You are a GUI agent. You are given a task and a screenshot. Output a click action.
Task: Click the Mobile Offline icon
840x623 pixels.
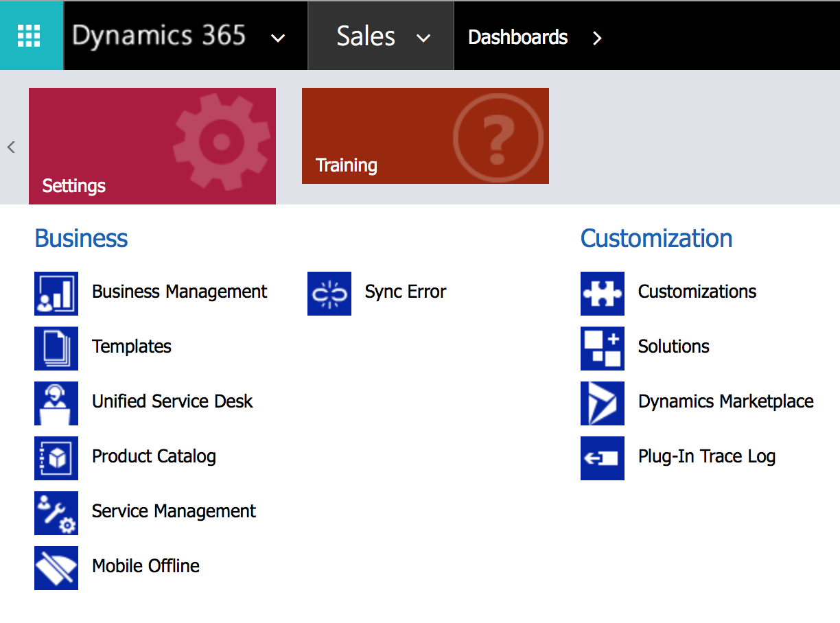(x=56, y=568)
